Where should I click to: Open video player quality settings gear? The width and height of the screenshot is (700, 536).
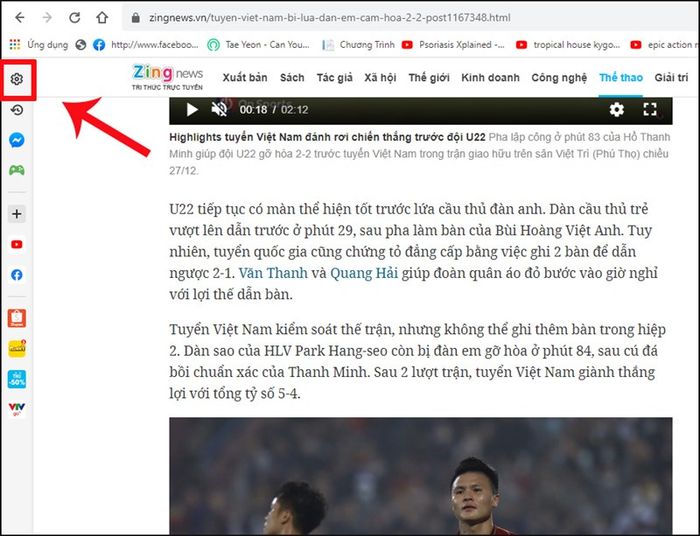click(x=617, y=109)
